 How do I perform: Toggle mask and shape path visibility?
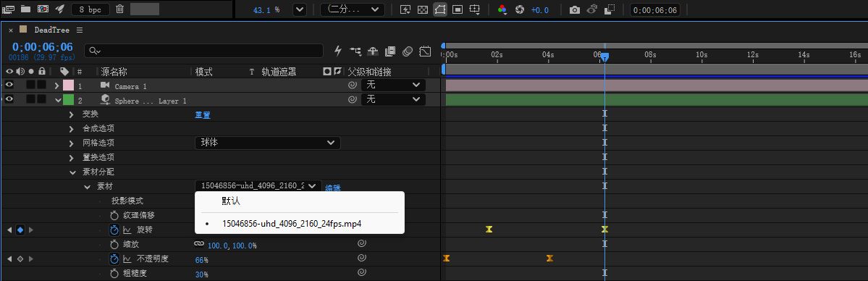(440, 9)
